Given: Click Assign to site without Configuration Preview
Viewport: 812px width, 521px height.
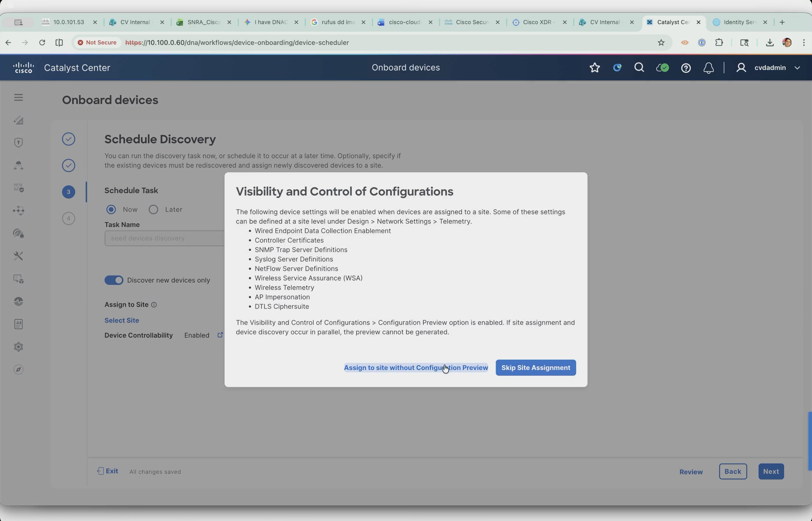Looking at the screenshot, I should point(416,368).
